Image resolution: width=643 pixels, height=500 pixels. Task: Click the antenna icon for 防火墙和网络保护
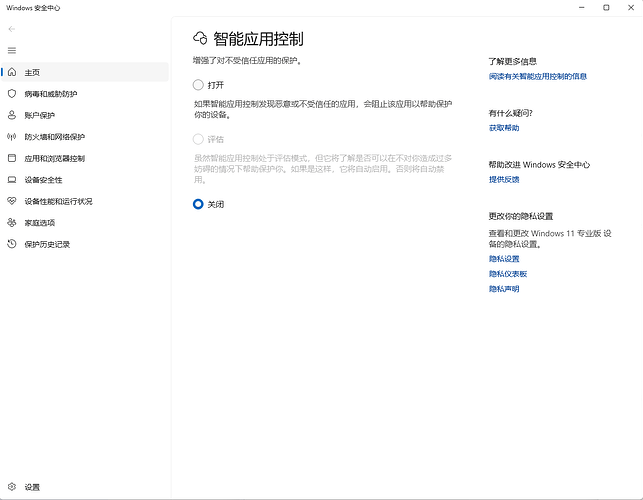point(12,137)
